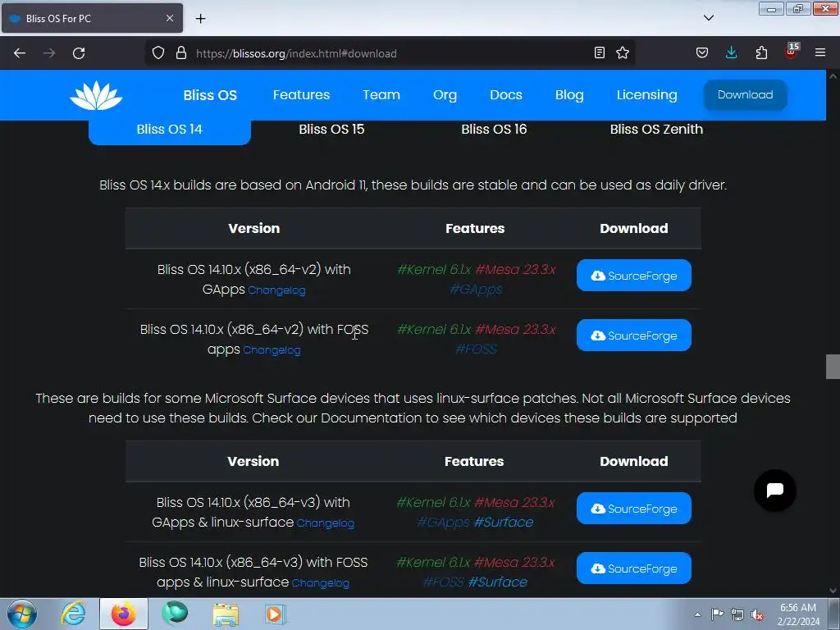Click the #Surface tag in v3 GApps row
This screenshot has height=630, width=840.
point(504,523)
